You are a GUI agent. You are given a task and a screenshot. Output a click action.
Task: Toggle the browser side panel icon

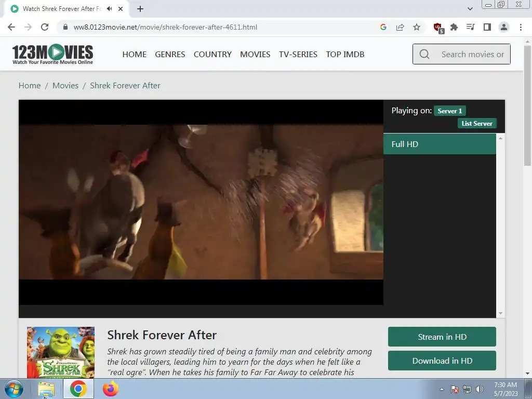click(487, 27)
